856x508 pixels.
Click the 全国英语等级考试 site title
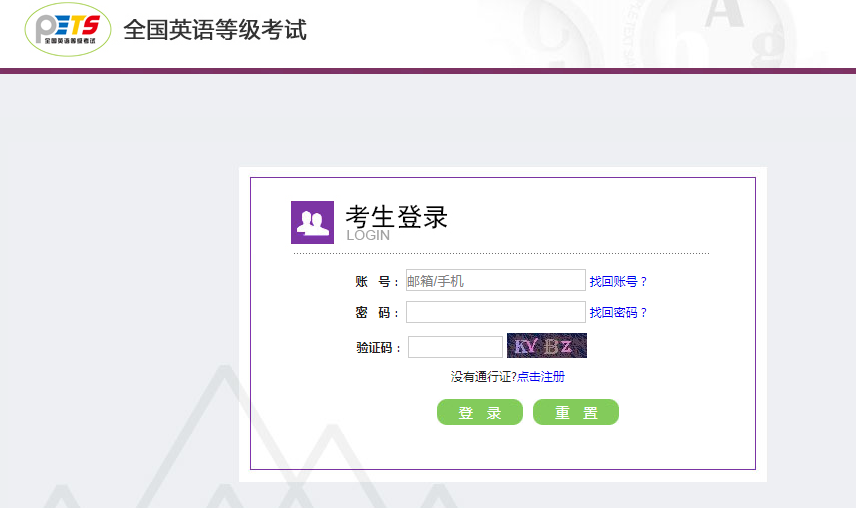pyautogui.click(x=215, y=30)
